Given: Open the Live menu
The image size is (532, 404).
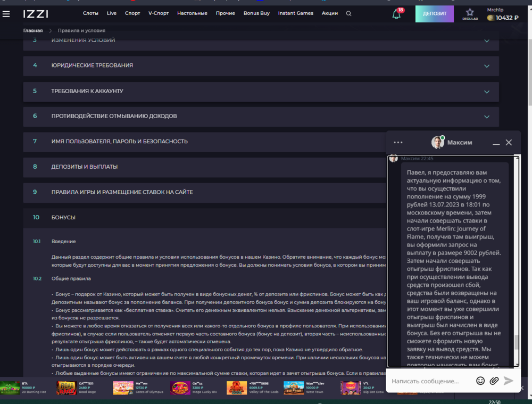Looking at the screenshot, I should point(112,13).
